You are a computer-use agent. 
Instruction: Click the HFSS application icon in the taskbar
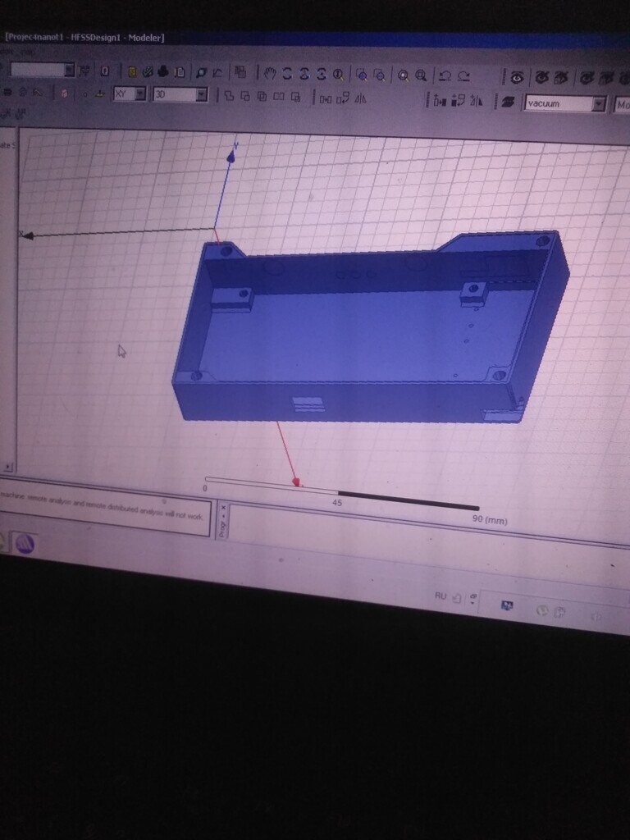tap(24, 545)
